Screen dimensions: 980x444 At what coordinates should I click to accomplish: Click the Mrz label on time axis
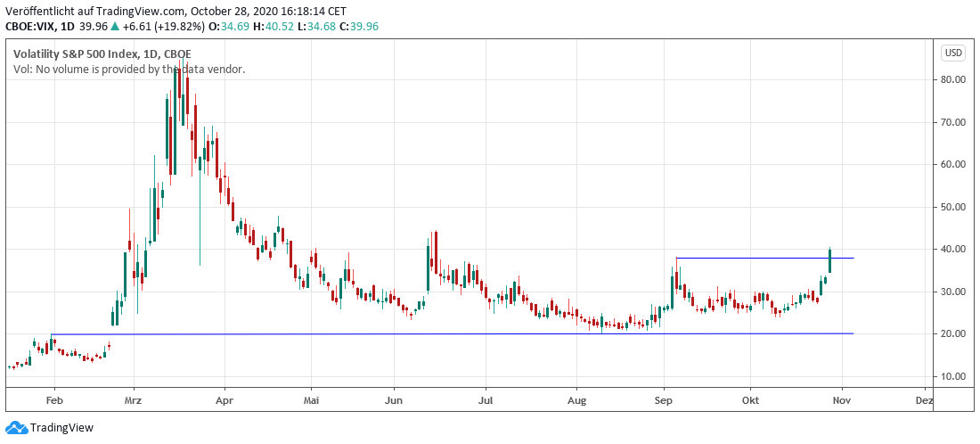coord(134,401)
